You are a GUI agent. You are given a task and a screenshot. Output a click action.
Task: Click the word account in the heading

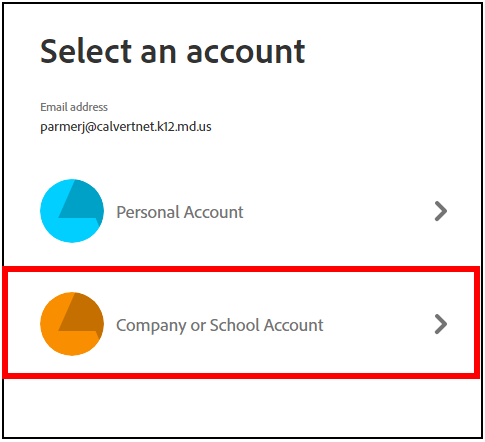(x=246, y=52)
